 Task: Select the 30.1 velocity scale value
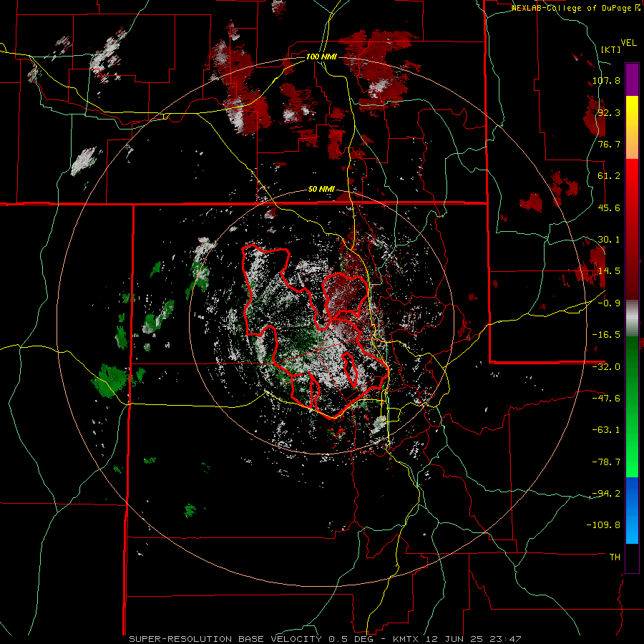coord(609,240)
